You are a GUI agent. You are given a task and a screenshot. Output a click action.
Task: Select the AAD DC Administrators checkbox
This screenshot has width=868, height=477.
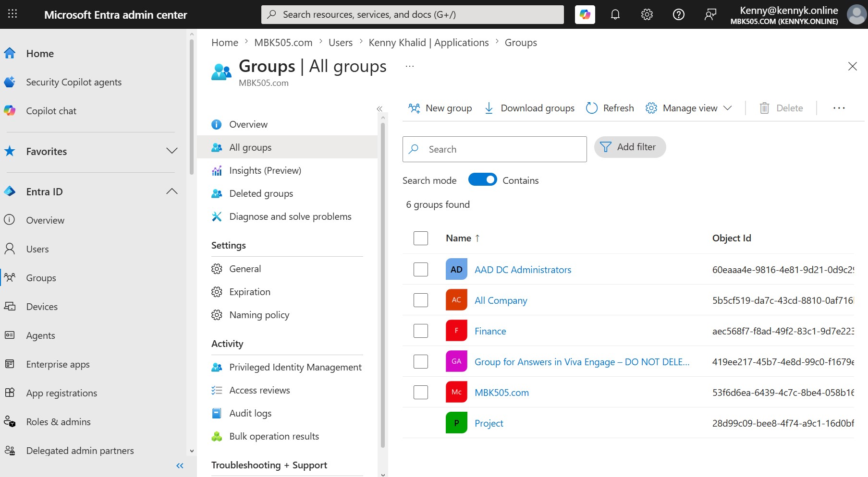click(x=421, y=269)
